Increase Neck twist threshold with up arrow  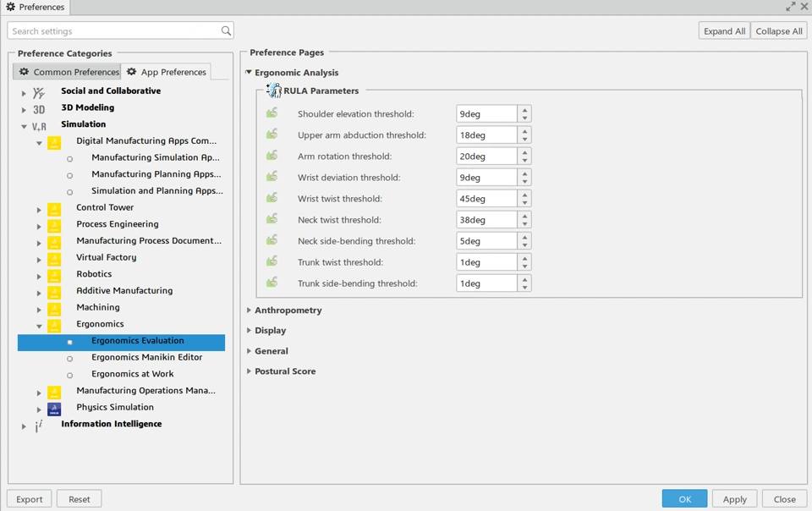525,215
